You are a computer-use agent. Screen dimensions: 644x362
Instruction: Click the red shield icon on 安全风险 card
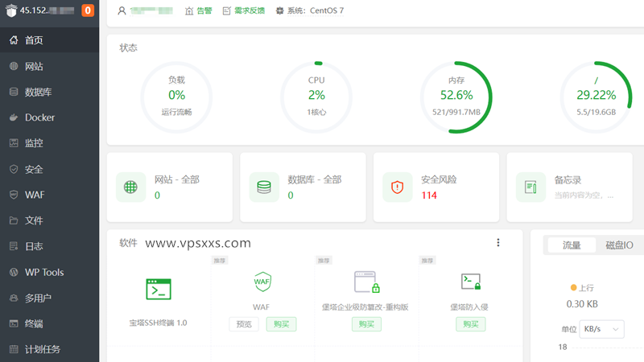(x=397, y=187)
